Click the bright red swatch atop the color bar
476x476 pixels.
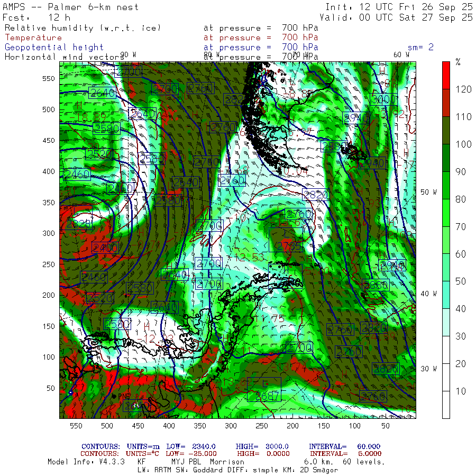click(446, 74)
